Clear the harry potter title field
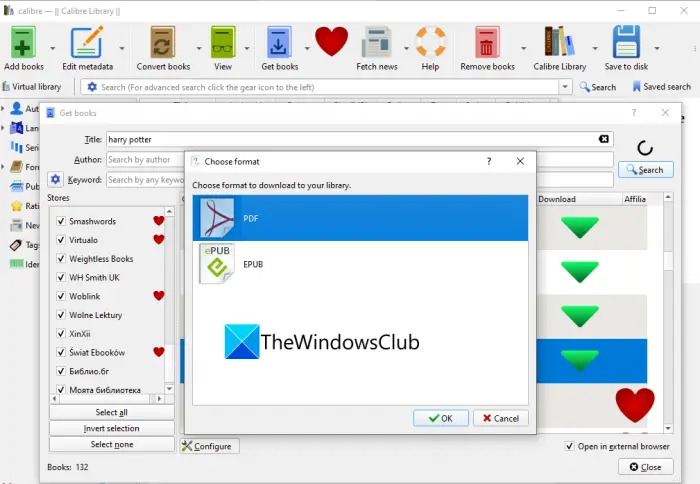The height and width of the screenshot is (484, 700). coord(604,139)
